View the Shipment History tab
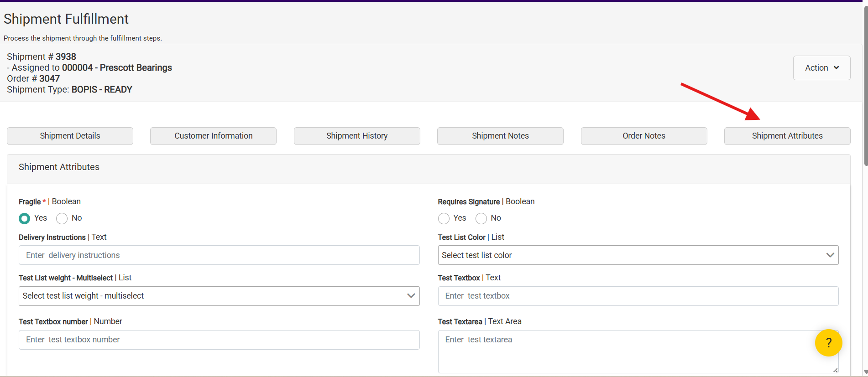This screenshot has width=868, height=377. point(357,136)
